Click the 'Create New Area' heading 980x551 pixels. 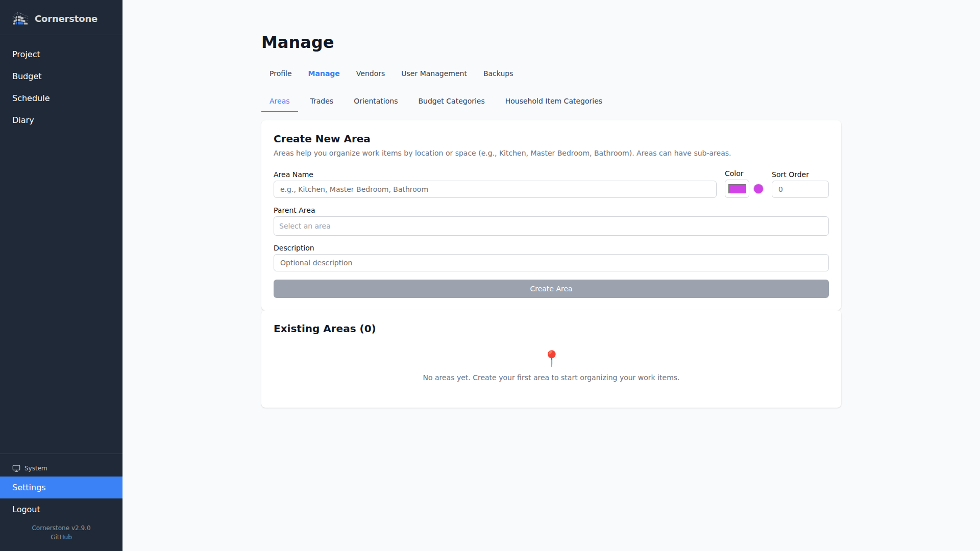322,139
